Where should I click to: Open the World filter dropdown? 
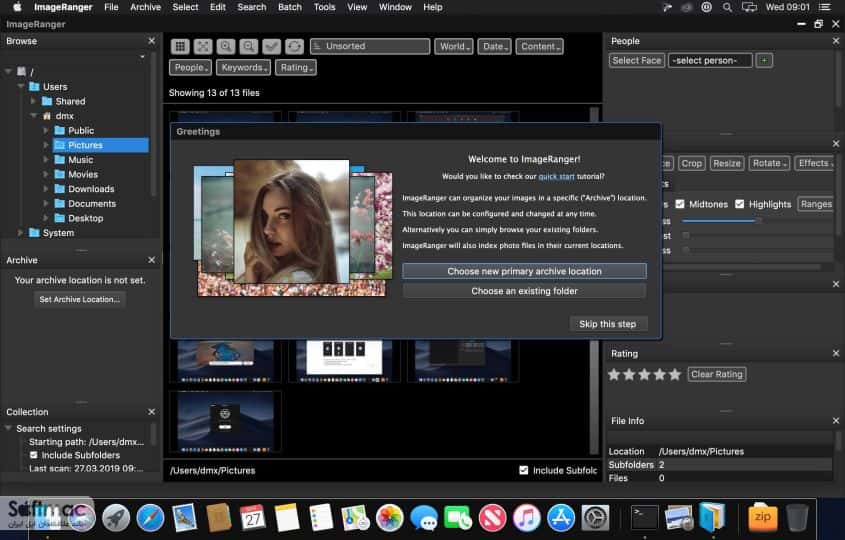click(x=454, y=46)
